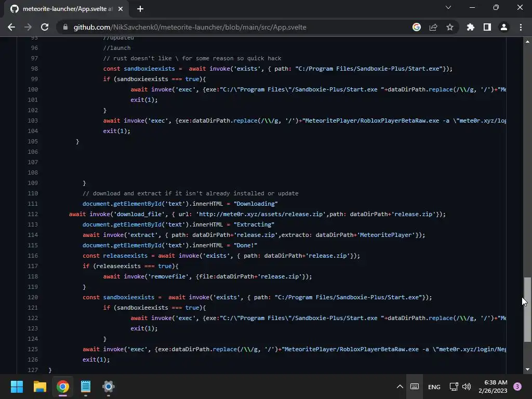Click the 'extract' string on line 114
Image resolution: width=532 pixels, height=399 pixels.
coord(142,235)
